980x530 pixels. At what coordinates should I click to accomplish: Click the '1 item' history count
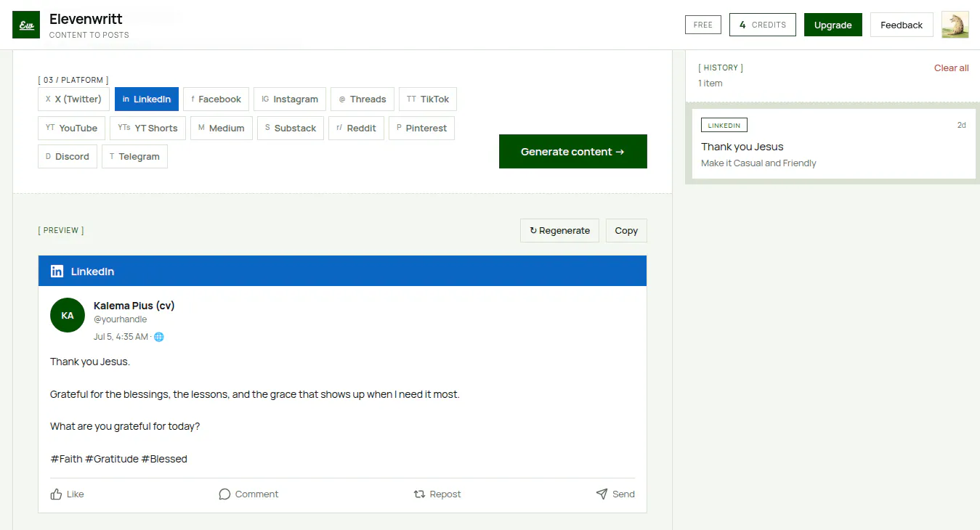[710, 83]
